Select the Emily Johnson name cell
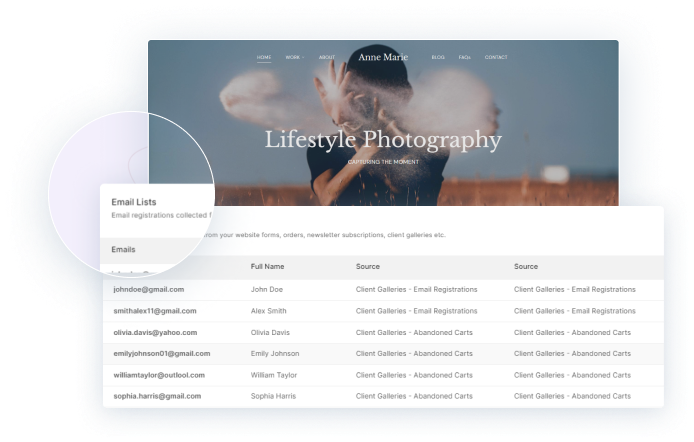Screen dimensions: 694x442 [x=275, y=353]
